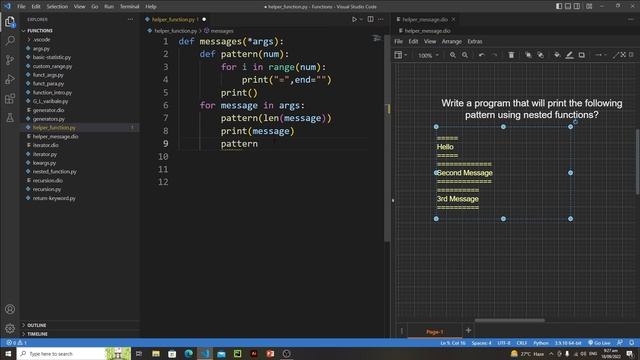Open the Terminal menu

pyautogui.click(x=129, y=7)
